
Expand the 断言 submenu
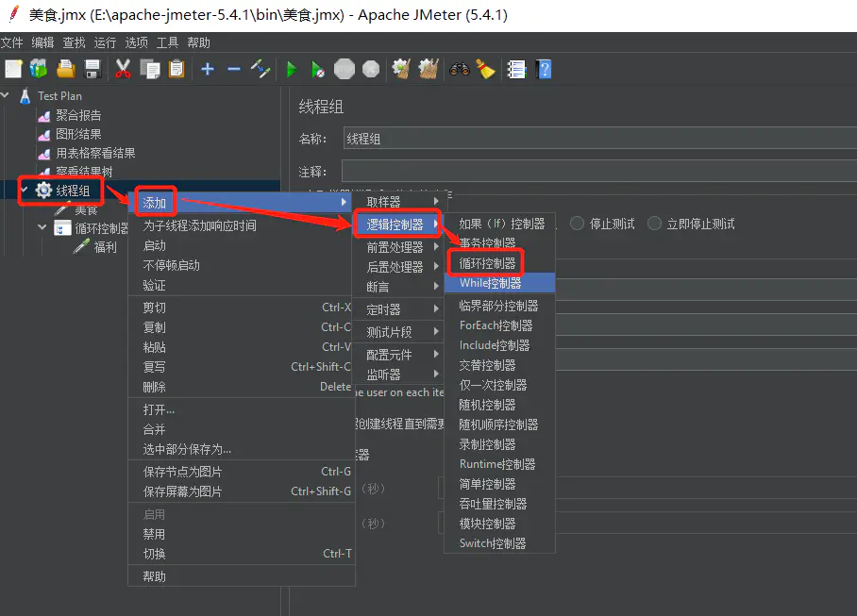pos(400,286)
